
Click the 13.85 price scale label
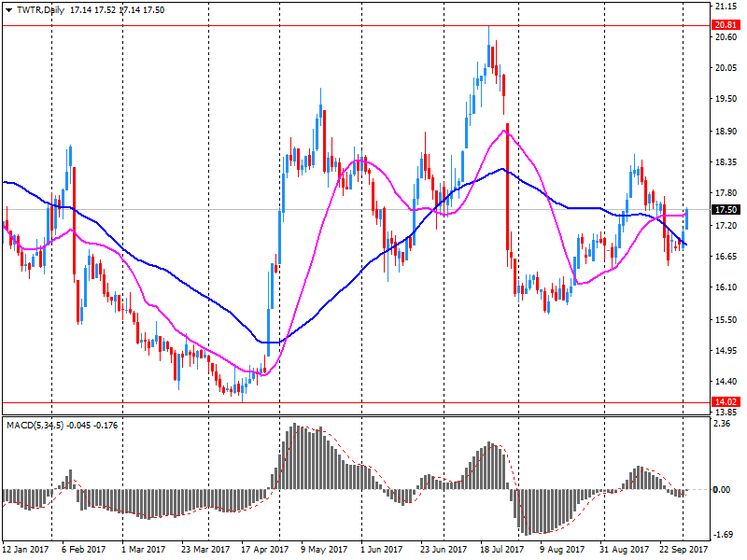pyautogui.click(x=726, y=412)
